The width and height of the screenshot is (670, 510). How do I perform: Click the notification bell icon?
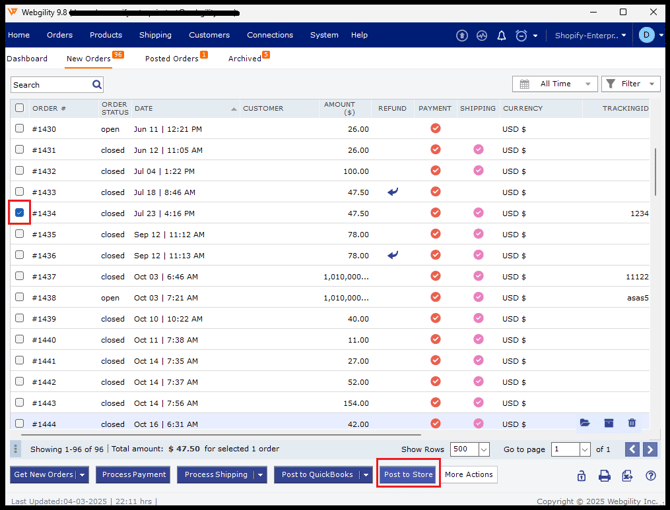[502, 36]
